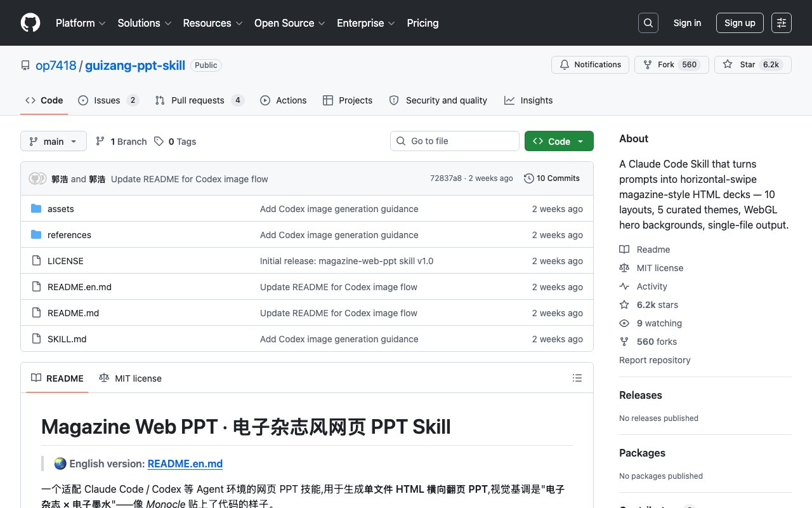
Task: Open the assets folder icon
Action: pyautogui.click(x=36, y=209)
